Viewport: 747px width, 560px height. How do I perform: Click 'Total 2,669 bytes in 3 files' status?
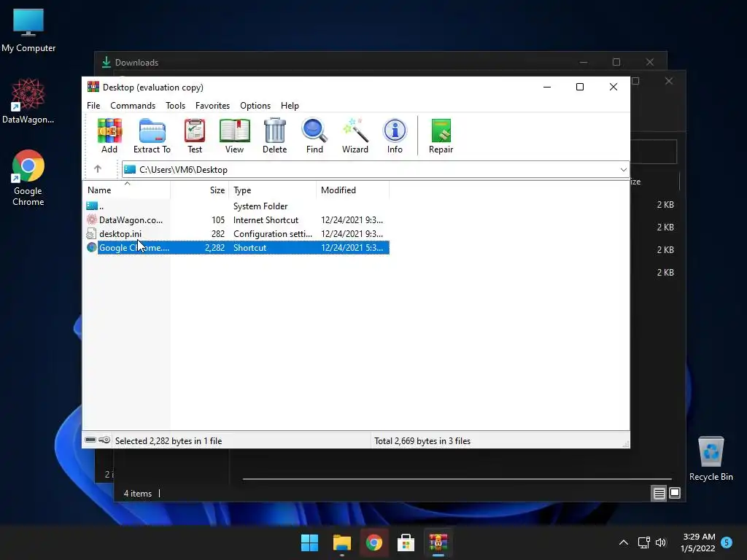pyautogui.click(x=422, y=441)
